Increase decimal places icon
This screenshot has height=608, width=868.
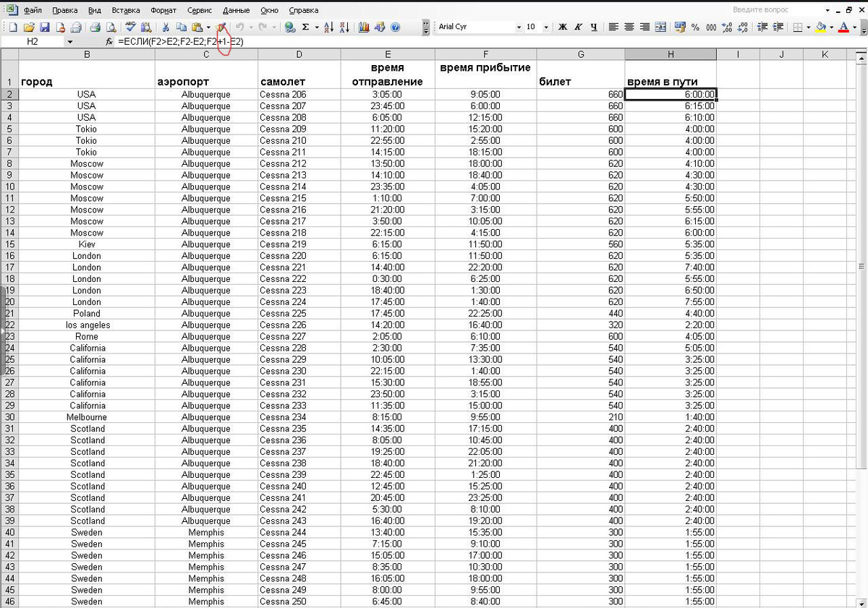pos(726,27)
